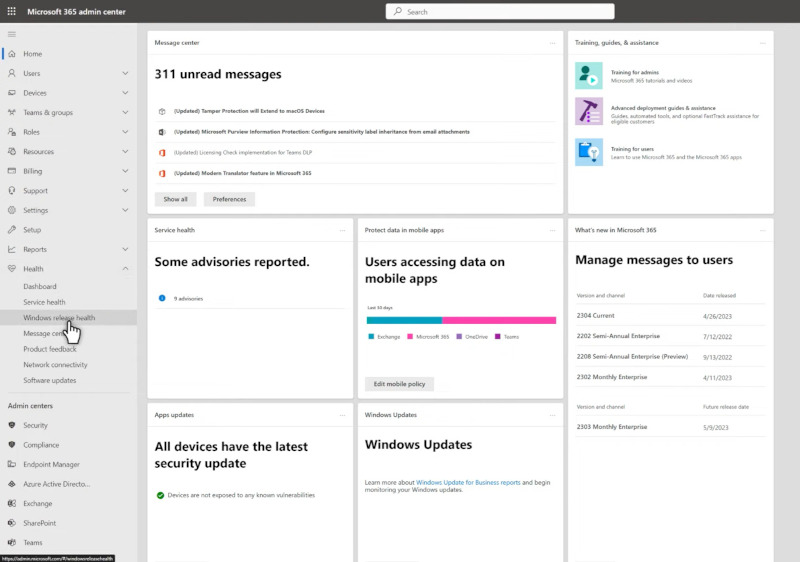Open Tamper Protection macOS message

pyautogui.click(x=249, y=111)
